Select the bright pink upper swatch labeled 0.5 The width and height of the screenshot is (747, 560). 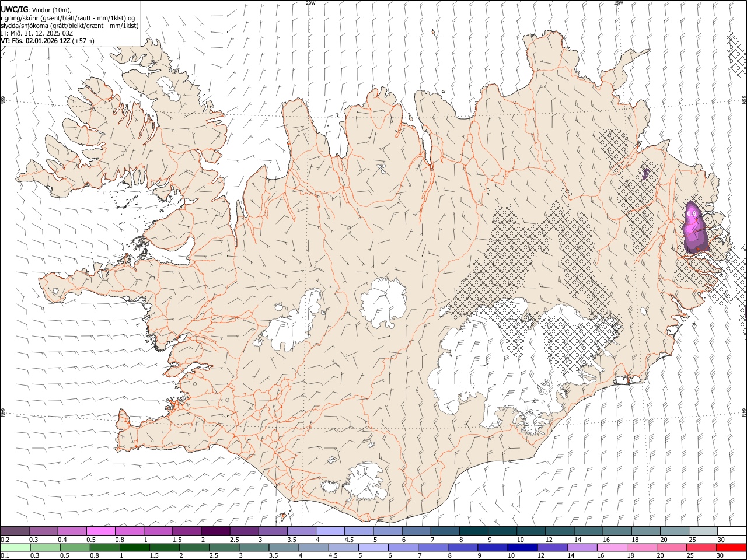pyautogui.click(x=100, y=531)
